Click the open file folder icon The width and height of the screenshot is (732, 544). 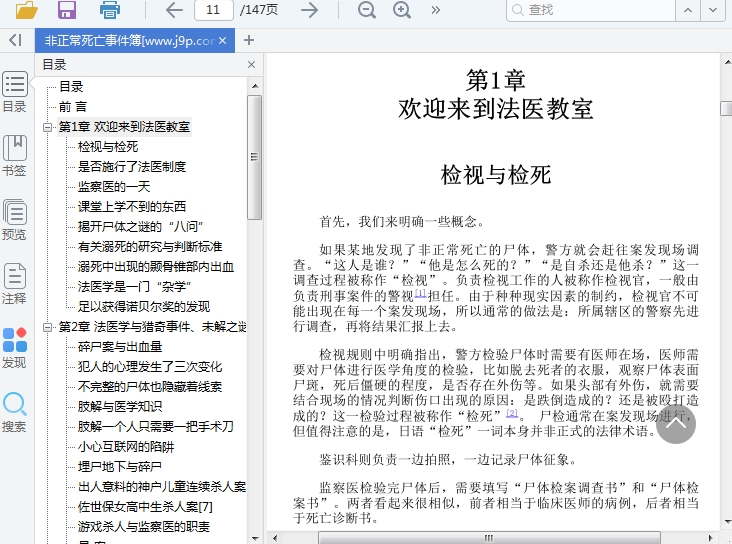point(27,10)
